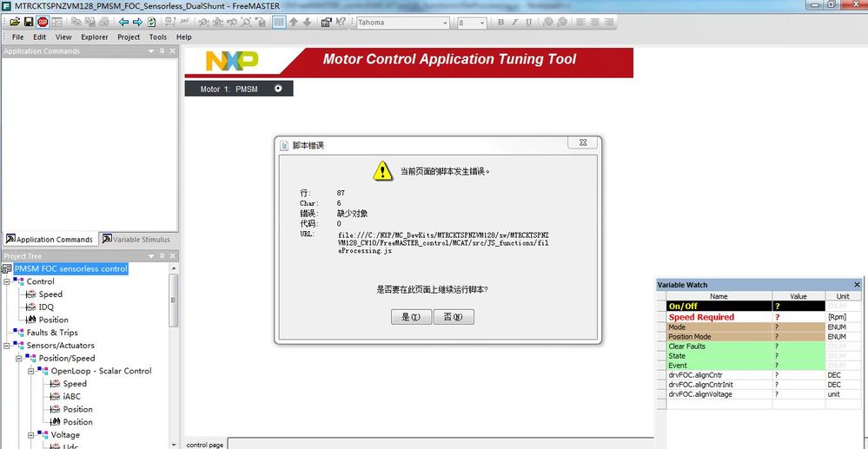Open Project Tree panel dropdown arrow
This screenshot has width=868, height=449.
pyautogui.click(x=151, y=256)
